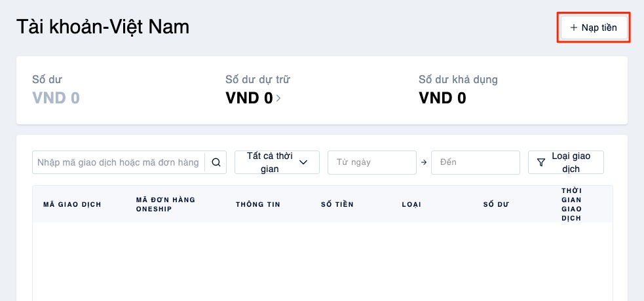This screenshot has height=301, width=644.
Task: Select the Đến end date field
Action: 476,162
